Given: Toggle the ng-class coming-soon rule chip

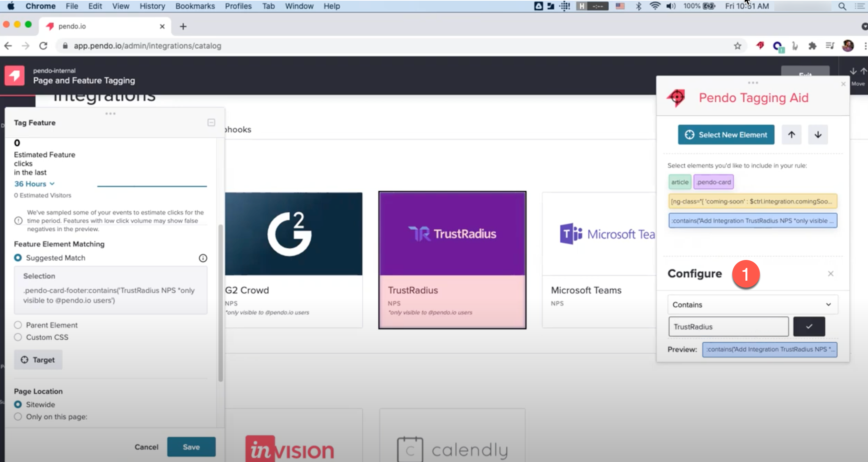Looking at the screenshot, I should tap(753, 201).
